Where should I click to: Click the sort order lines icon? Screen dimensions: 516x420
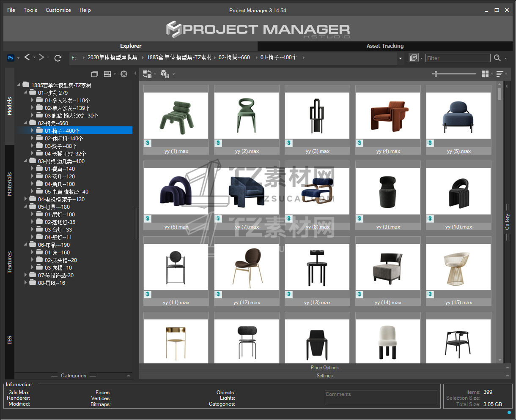tap(500, 74)
